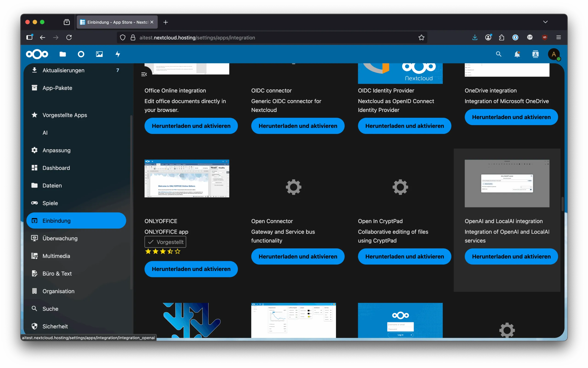The image size is (588, 368).
Task: Open the ONLYOFFICE screenshot thumbnail
Action: pos(187,178)
